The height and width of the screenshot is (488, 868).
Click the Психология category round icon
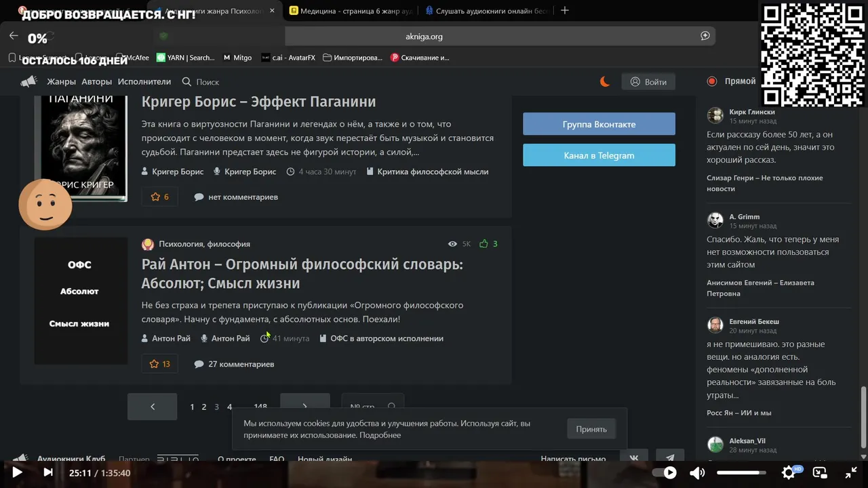point(148,244)
